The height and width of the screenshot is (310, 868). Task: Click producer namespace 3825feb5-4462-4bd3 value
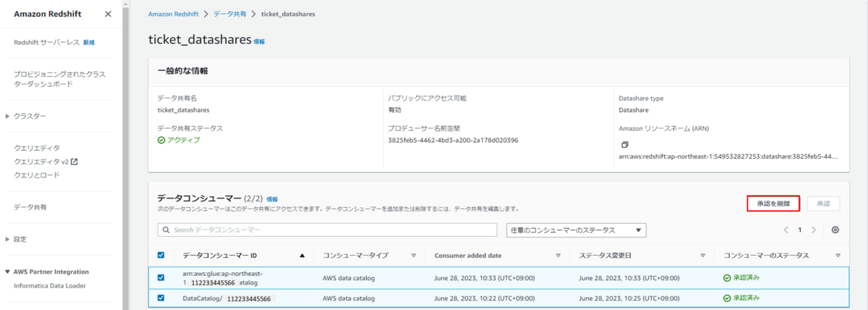pyautogui.click(x=453, y=140)
